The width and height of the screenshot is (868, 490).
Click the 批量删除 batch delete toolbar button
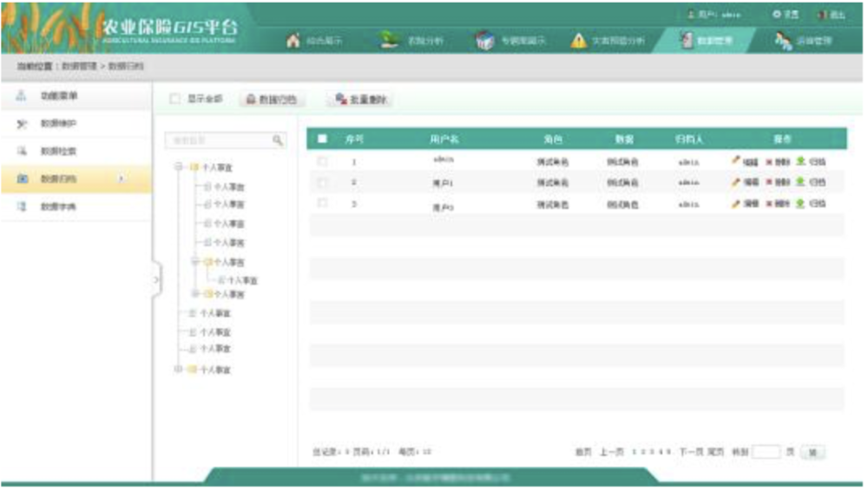(361, 100)
